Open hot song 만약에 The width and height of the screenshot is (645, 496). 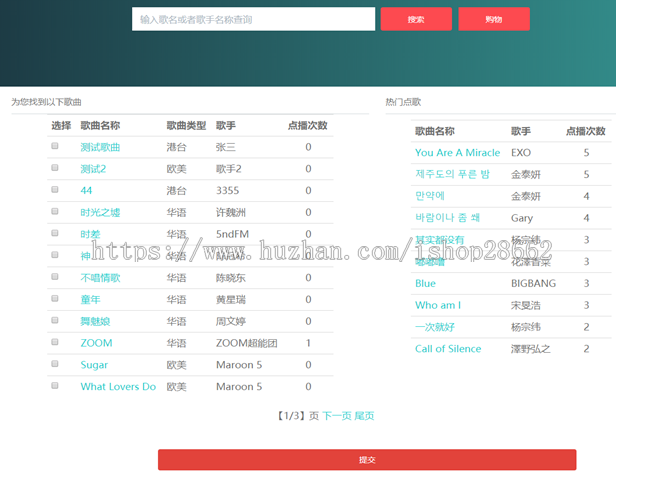point(430,196)
